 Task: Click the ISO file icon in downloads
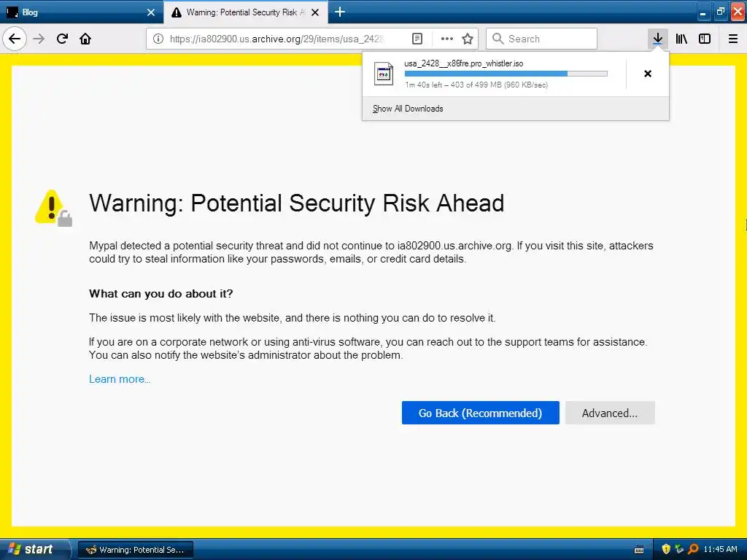[x=384, y=74]
